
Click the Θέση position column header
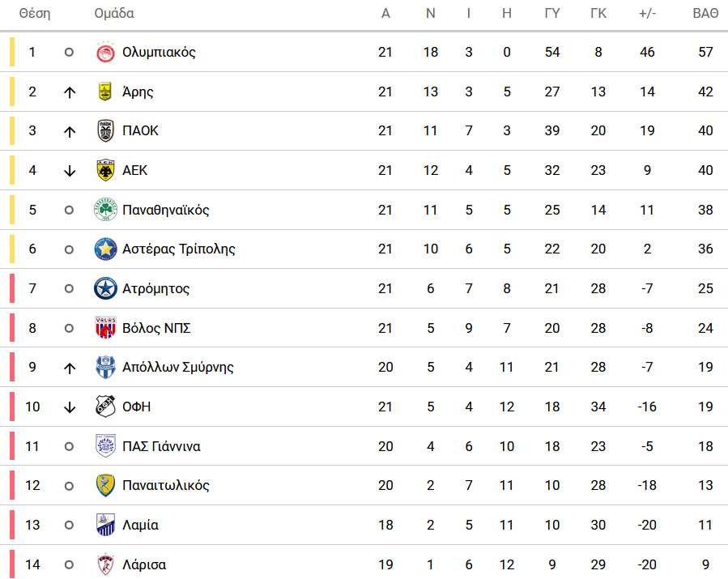[x=34, y=14]
